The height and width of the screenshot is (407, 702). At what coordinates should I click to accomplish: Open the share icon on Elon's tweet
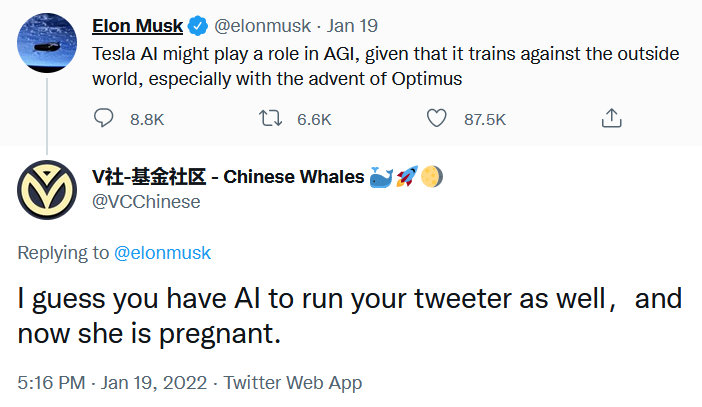[x=609, y=119]
